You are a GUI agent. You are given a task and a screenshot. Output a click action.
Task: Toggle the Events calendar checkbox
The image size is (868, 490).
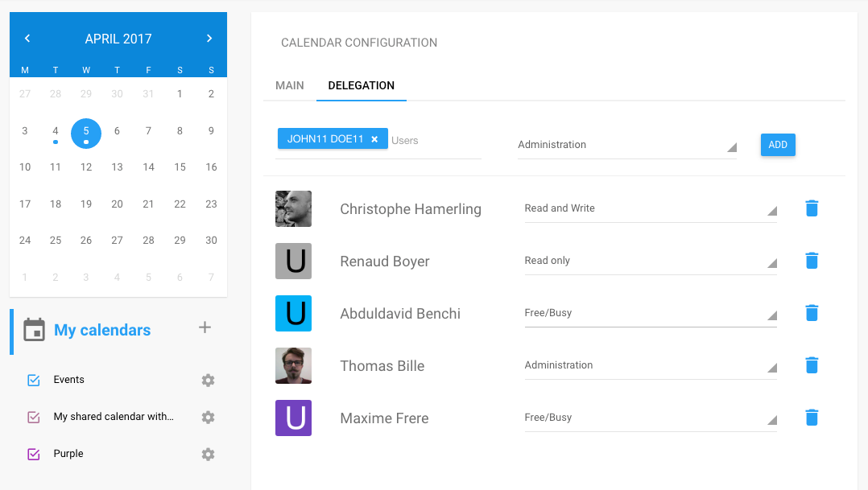(34, 380)
